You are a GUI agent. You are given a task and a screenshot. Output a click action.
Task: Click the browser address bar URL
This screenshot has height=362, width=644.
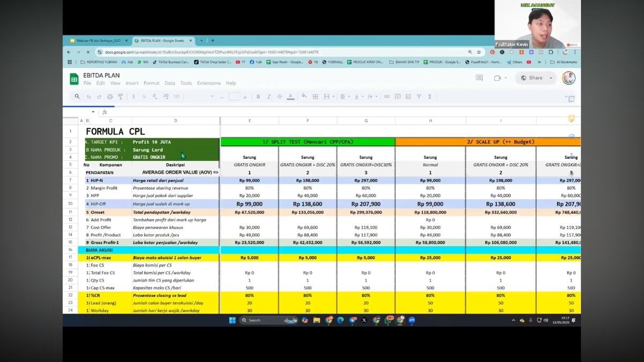point(211,52)
